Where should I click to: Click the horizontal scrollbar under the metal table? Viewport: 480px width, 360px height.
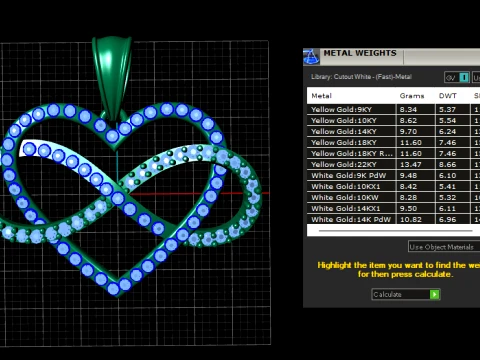point(395,230)
